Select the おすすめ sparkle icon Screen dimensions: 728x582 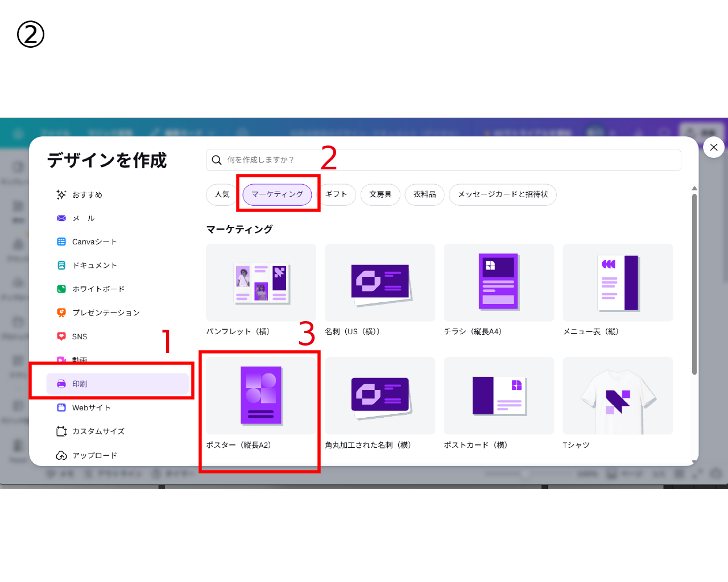coord(61,194)
